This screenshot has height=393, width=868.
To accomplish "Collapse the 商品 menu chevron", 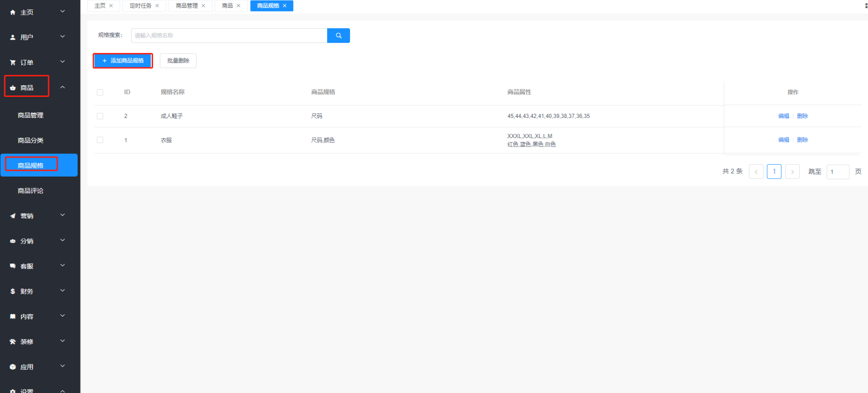I will point(62,87).
